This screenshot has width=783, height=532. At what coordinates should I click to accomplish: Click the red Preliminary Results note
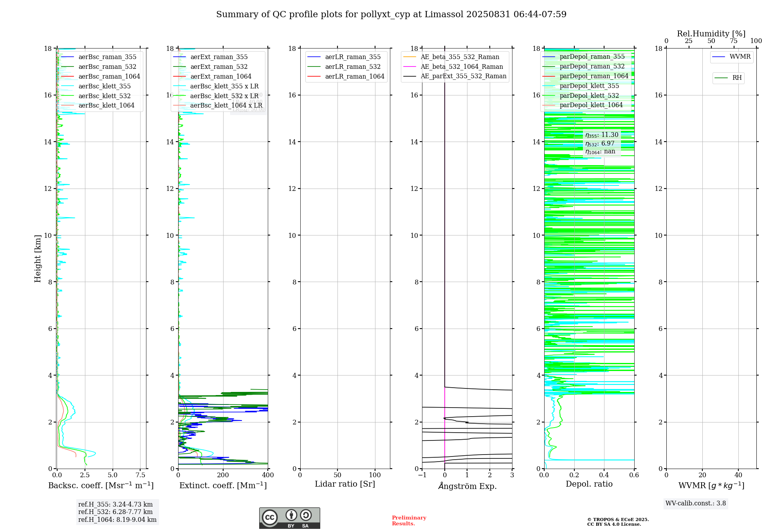pyautogui.click(x=409, y=521)
